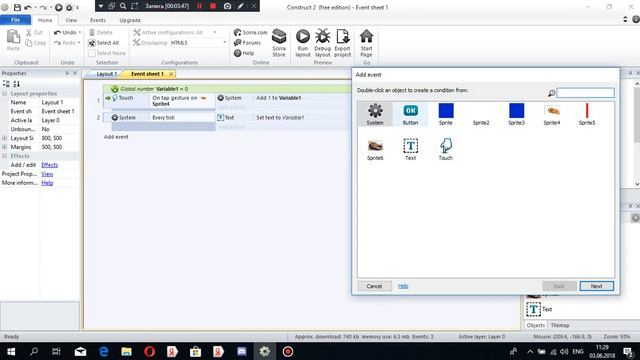The width and height of the screenshot is (640, 360).
Task: Open Help in the Online group
Action: 244,53
